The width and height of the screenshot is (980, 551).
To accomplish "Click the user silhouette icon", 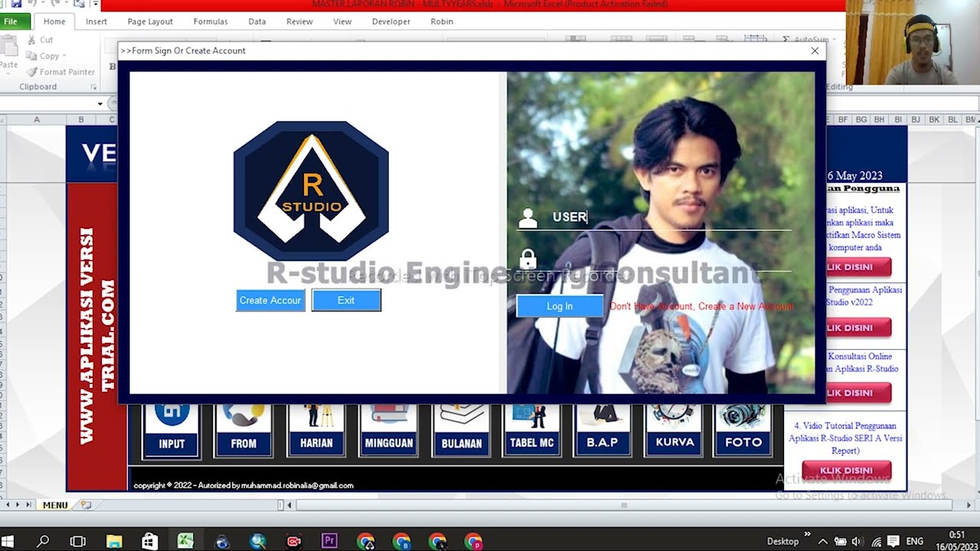I will coord(528,218).
